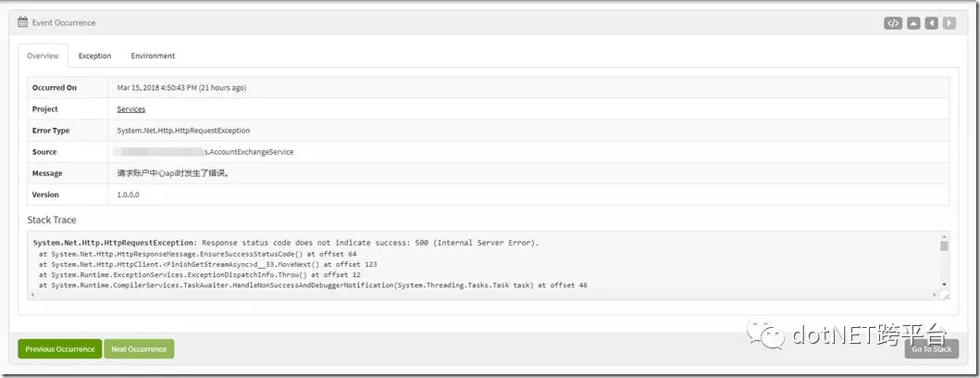Click the version value 1.0.0.0
The height and width of the screenshot is (378, 980).
click(x=128, y=195)
